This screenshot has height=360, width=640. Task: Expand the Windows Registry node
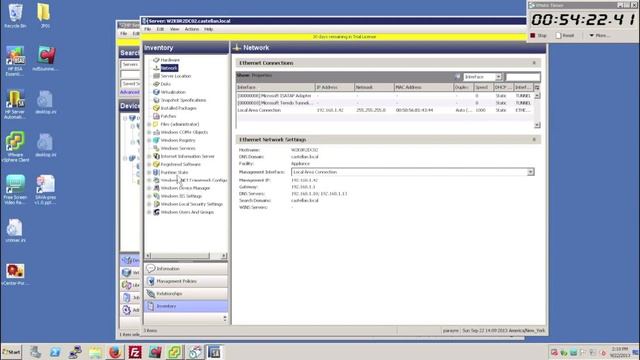149,140
